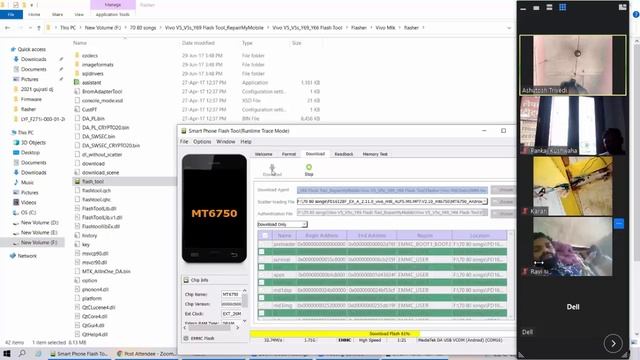Open Explorer Application Tools tab
Image resolution: width=640 pixels, height=360 pixels.
113,14
